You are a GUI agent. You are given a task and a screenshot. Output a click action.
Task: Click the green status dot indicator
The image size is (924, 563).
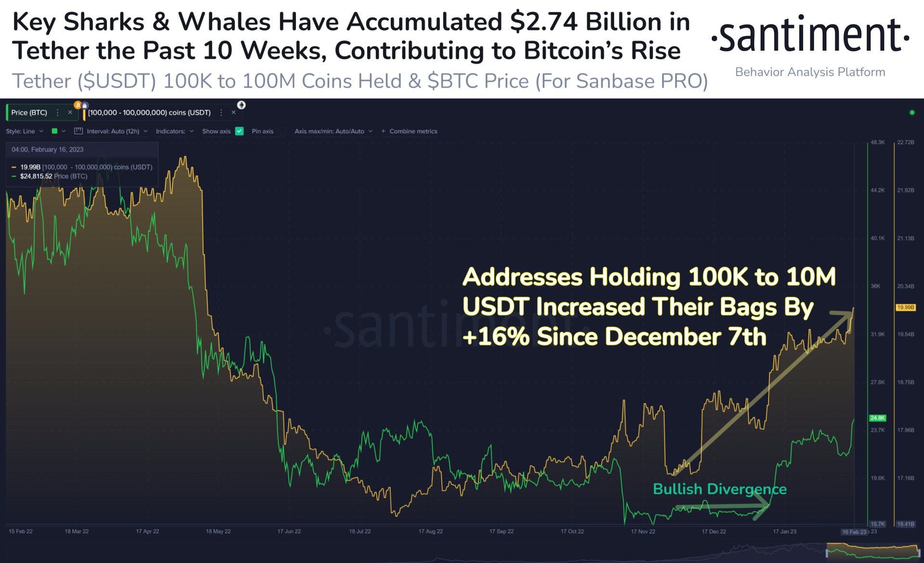911,113
